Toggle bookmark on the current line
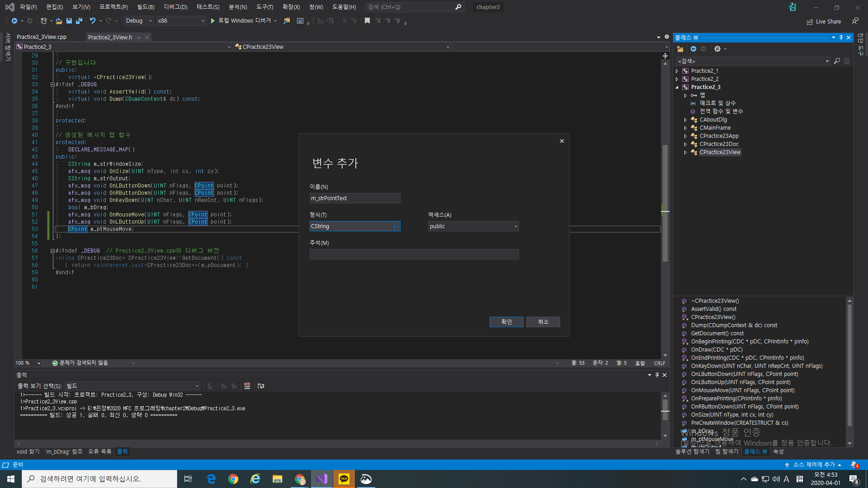This screenshot has height=488, width=868. pyautogui.click(x=367, y=21)
